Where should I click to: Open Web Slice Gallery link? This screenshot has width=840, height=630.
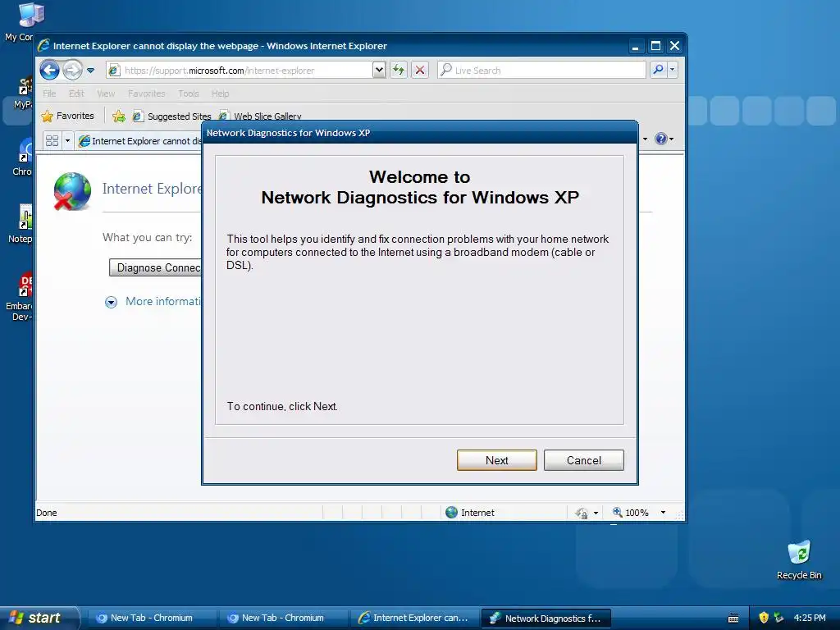tap(260, 116)
